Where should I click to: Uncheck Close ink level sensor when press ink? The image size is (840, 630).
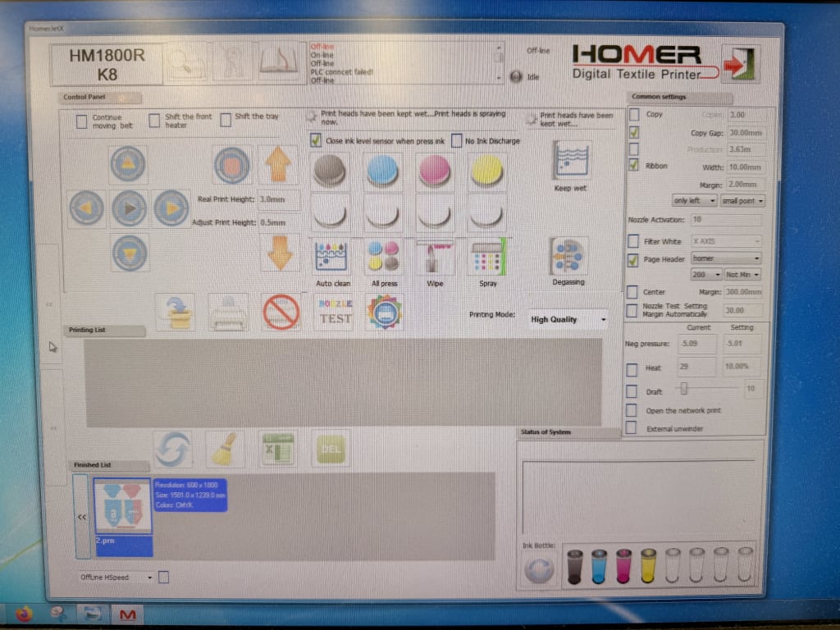click(x=316, y=140)
